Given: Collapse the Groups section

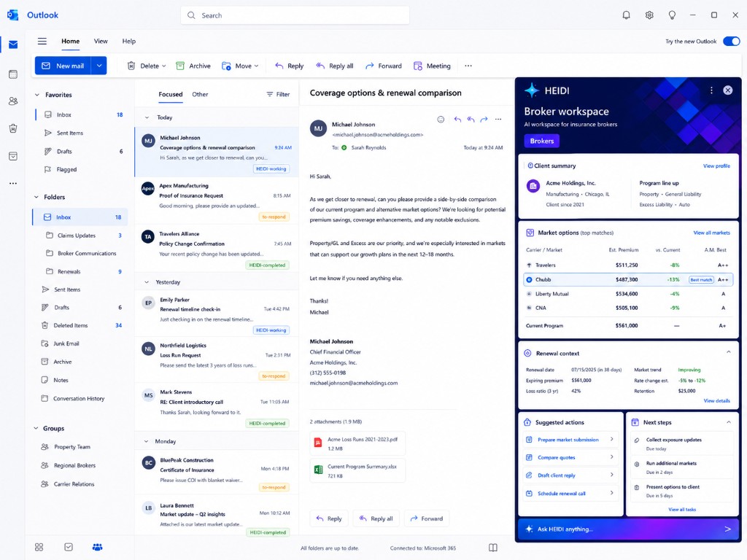Looking at the screenshot, I should [x=36, y=428].
